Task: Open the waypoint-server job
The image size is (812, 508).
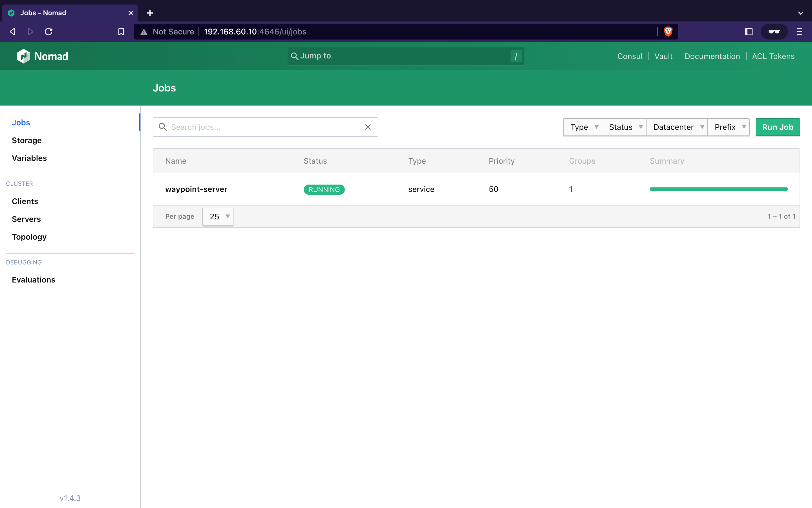Action: (x=196, y=189)
